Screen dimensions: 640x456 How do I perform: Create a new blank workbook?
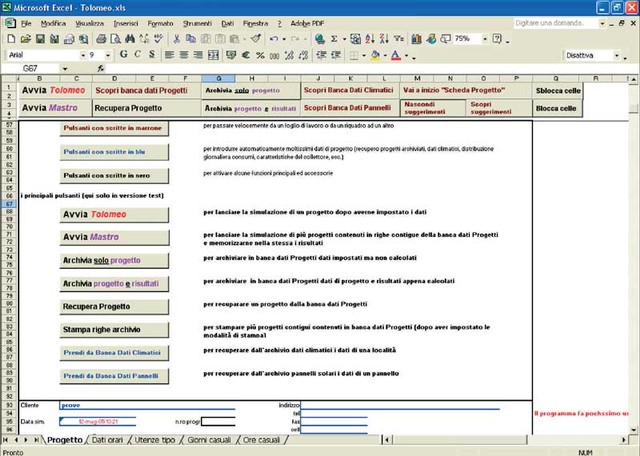(11, 39)
